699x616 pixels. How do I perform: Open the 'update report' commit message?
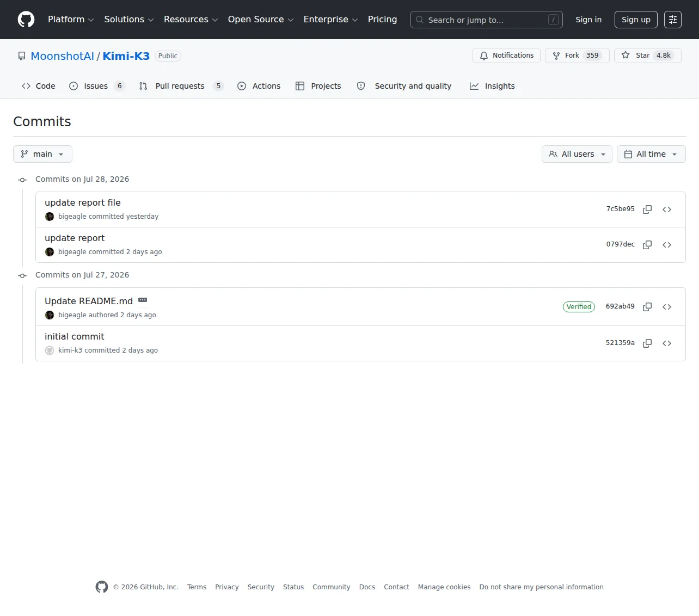(x=75, y=238)
